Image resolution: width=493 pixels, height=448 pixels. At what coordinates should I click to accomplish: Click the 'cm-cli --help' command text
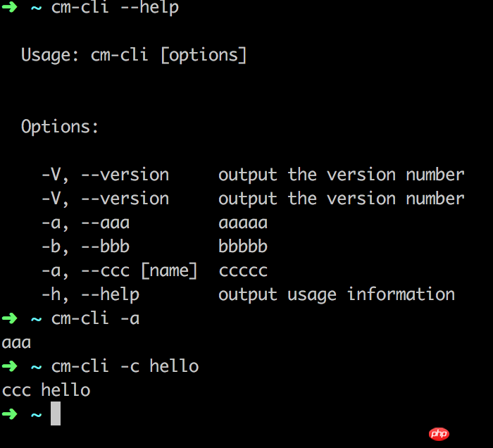(115, 8)
